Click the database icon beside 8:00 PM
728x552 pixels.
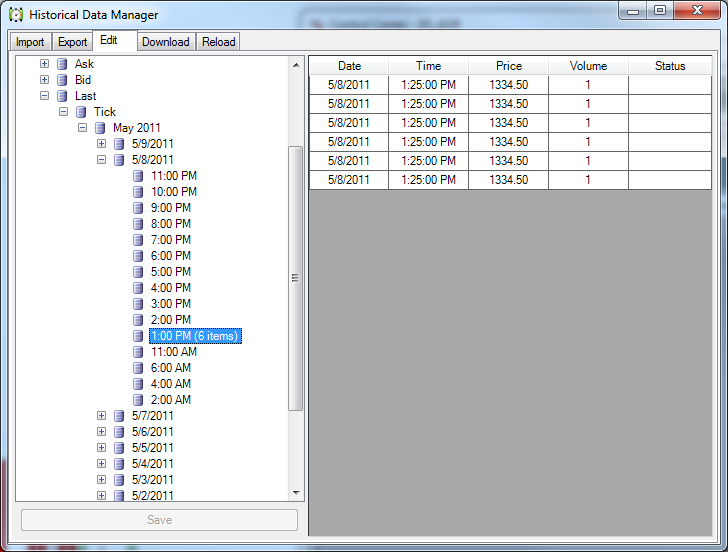pos(138,224)
